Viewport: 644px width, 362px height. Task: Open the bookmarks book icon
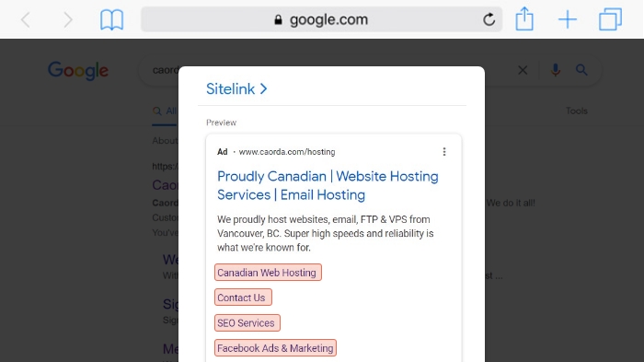pos(111,19)
